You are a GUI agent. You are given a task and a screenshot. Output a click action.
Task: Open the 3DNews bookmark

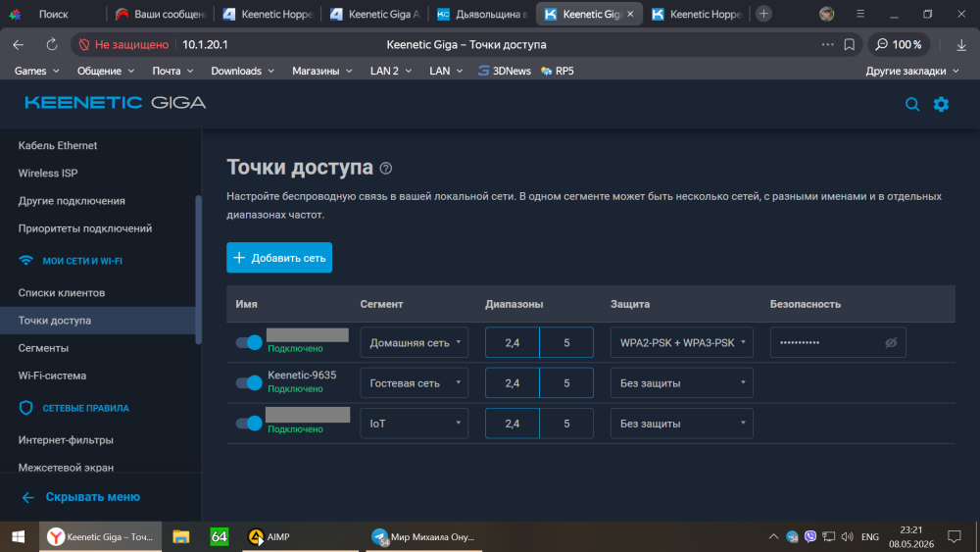(505, 71)
